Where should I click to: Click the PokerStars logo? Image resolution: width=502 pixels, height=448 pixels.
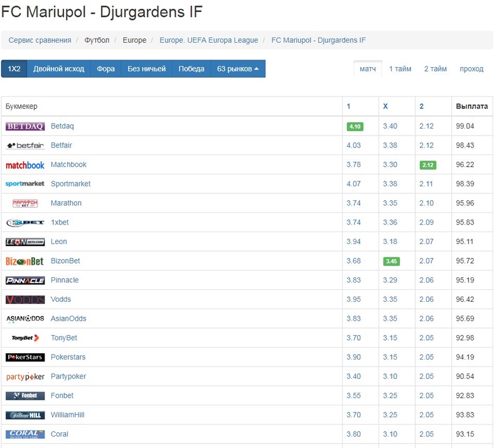click(25, 357)
